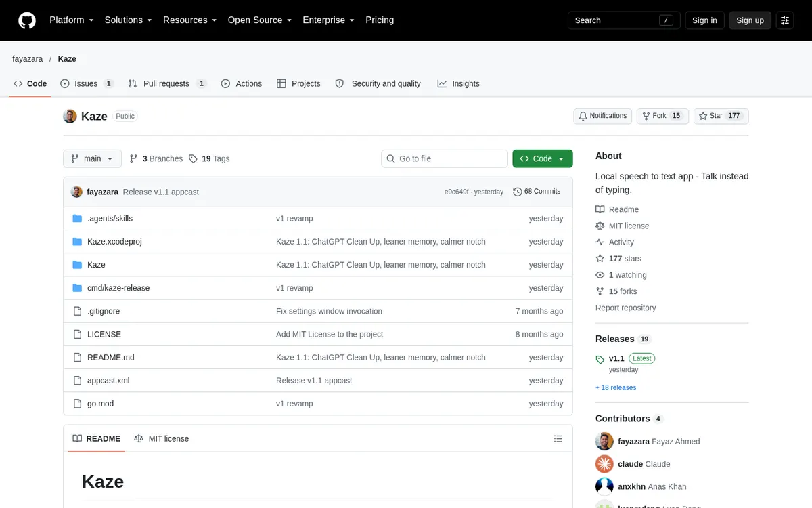Image resolution: width=812 pixels, height=508 pixels.
Task: Open the Security and quality tab
Action: [x=378, y=84]
